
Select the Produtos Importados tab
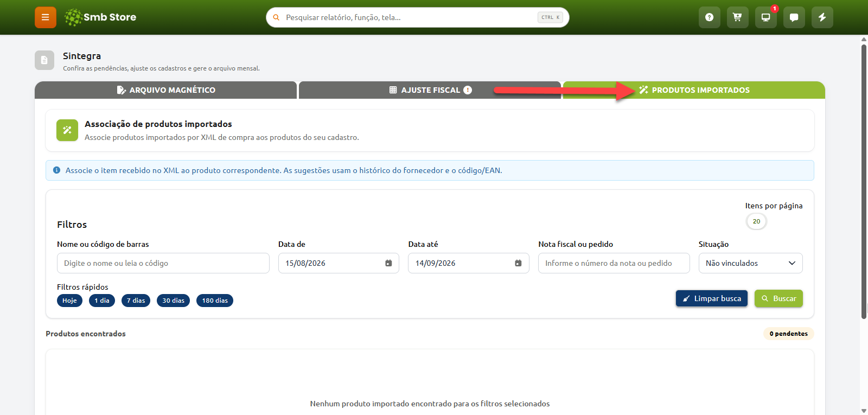(694, 90)
